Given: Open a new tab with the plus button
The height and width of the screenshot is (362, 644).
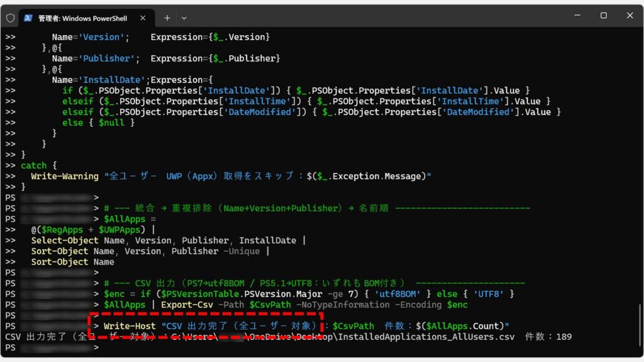Looking at the screenshot, I should point(167,18).
